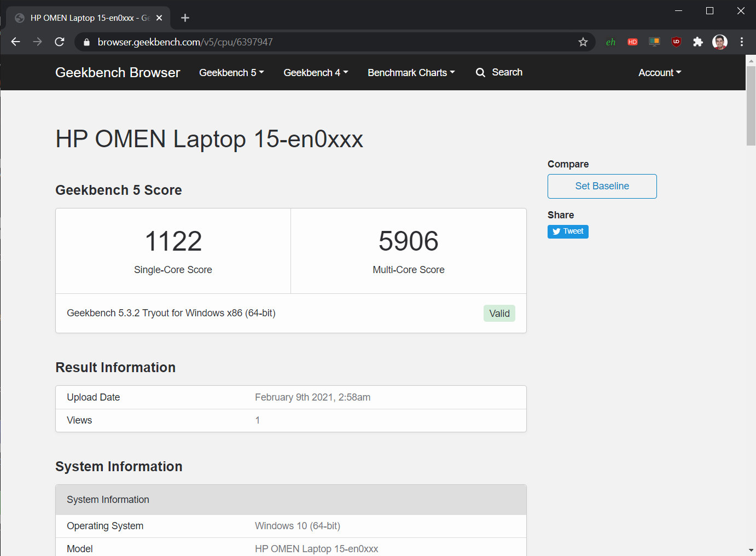
Task: Click the multi-core score 5906
Action: tap(409, 241)
